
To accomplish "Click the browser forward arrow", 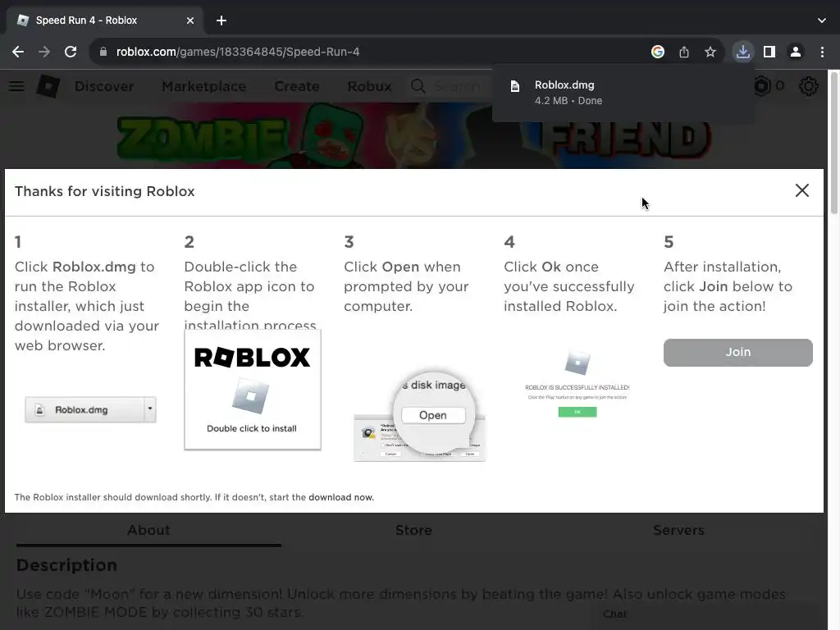I will pos(44,52).
